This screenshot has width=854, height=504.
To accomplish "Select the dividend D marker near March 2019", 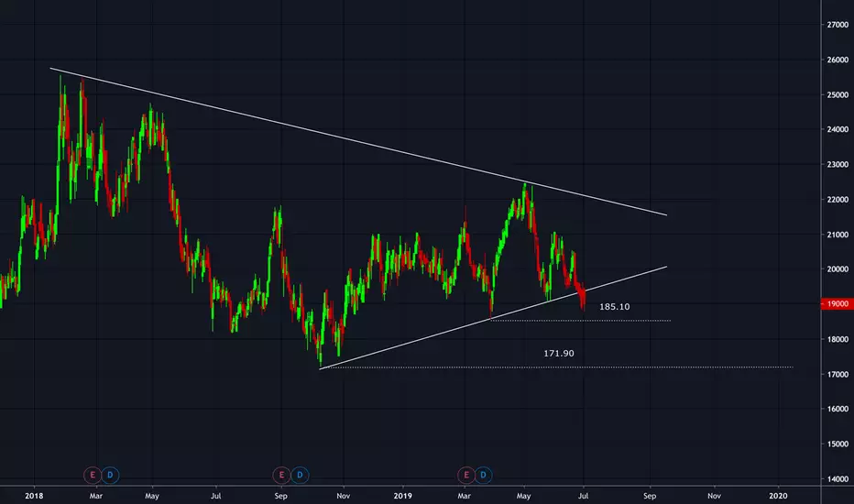I will coord(483,475).
